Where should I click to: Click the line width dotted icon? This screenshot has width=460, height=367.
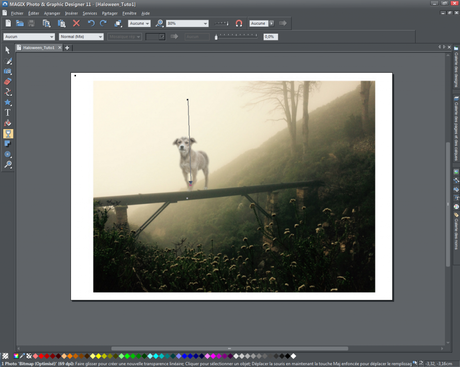[221, 23]
